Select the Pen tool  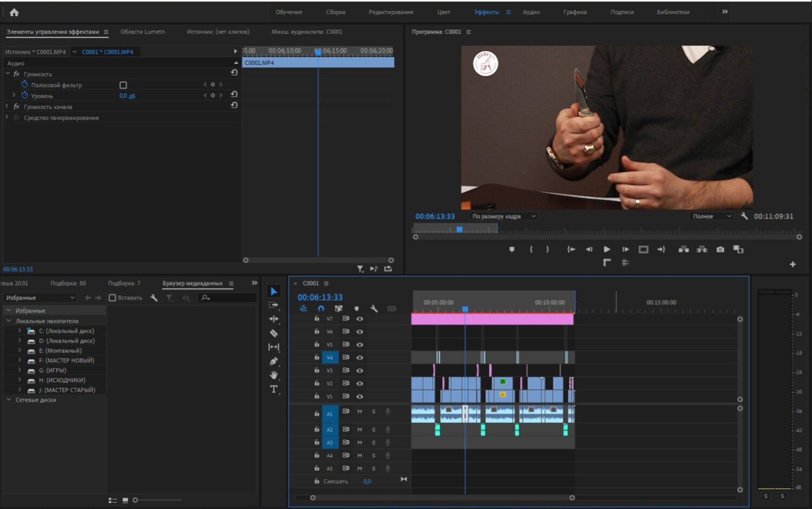tap(274, 361)
